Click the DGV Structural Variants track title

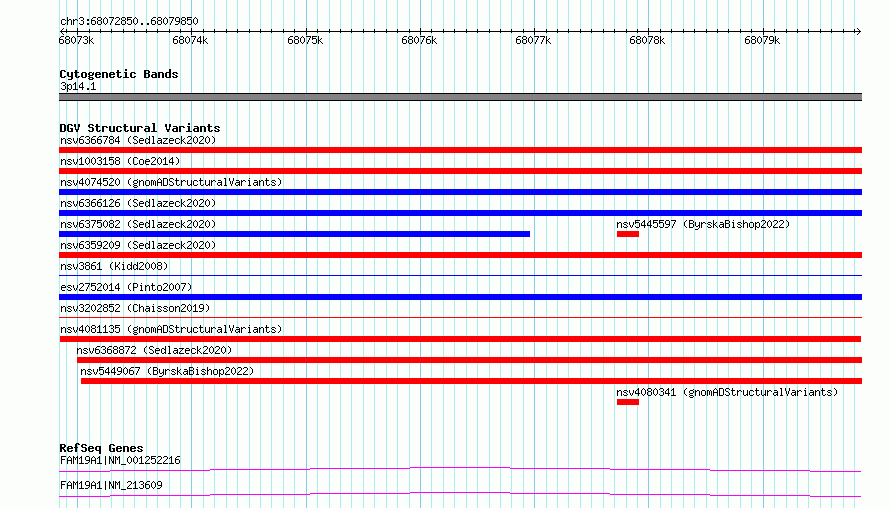pyautogui.click(x=140, y=128)
